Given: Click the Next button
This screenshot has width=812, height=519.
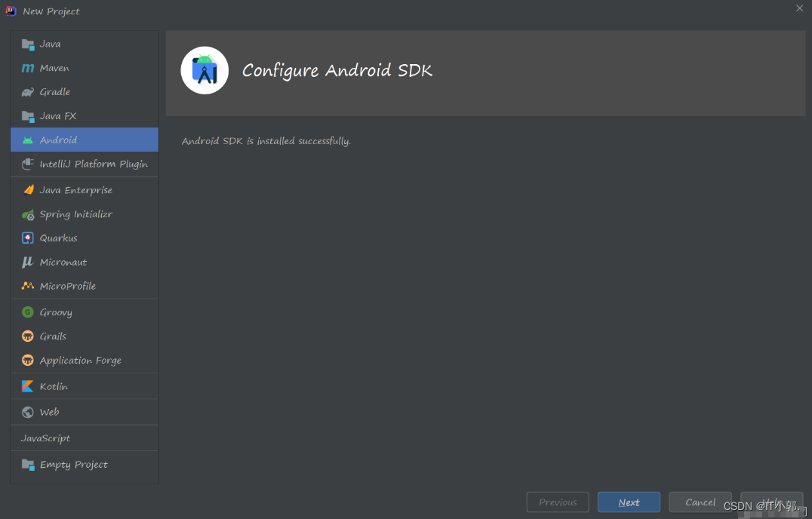Looking at the screenshot, I should 629,502.
